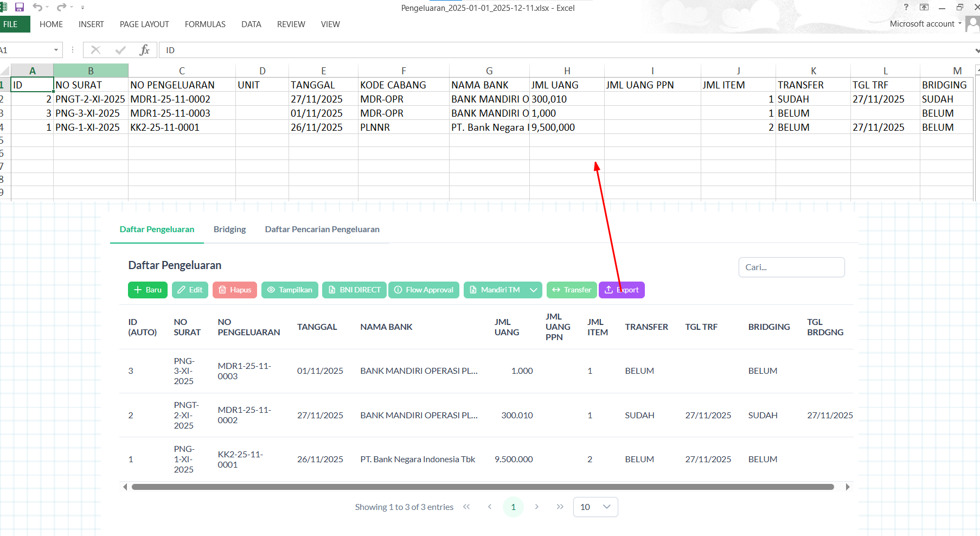Open the Mandiri TM dropdown arrow
Image resolution: width=980 pixels, height=536 pixels.
(533, 290)
